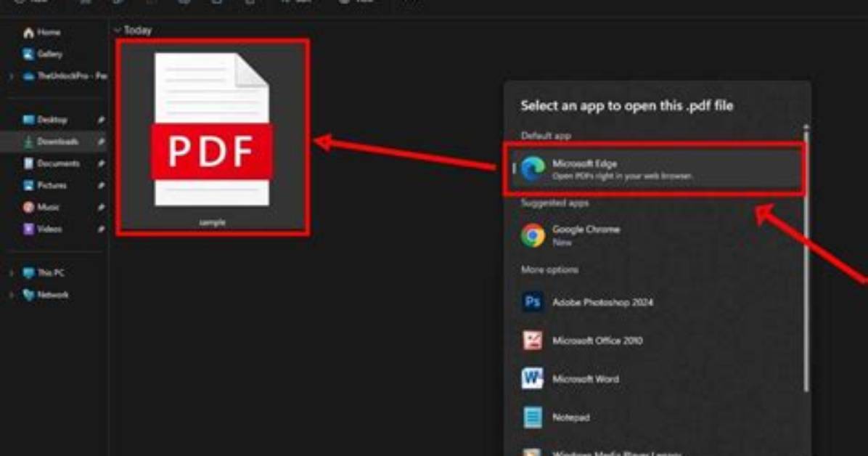
Task: Choose Microsoft Edge as the app
Action: tap(655, 169)
